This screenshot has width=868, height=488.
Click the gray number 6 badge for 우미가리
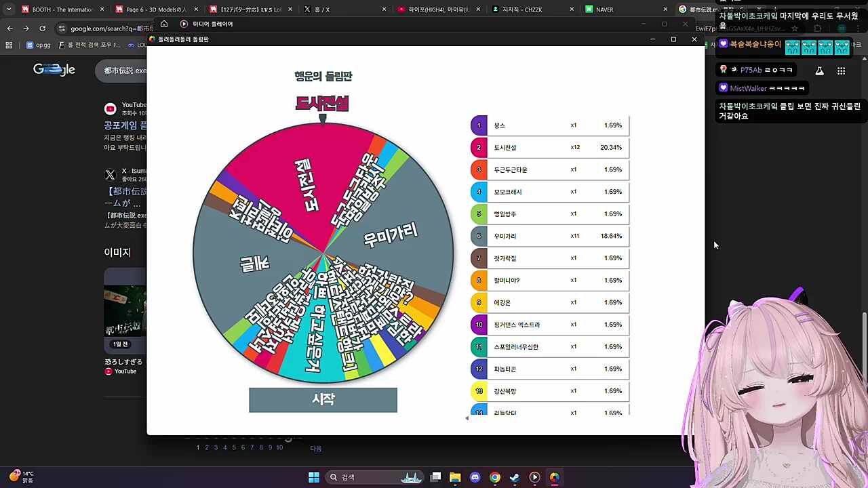coord(479,236)
